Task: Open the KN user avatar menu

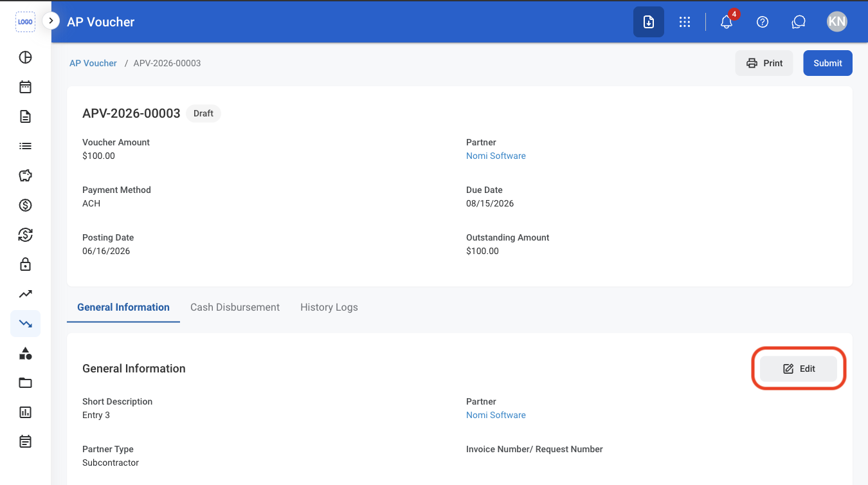Action: (837, 22)
